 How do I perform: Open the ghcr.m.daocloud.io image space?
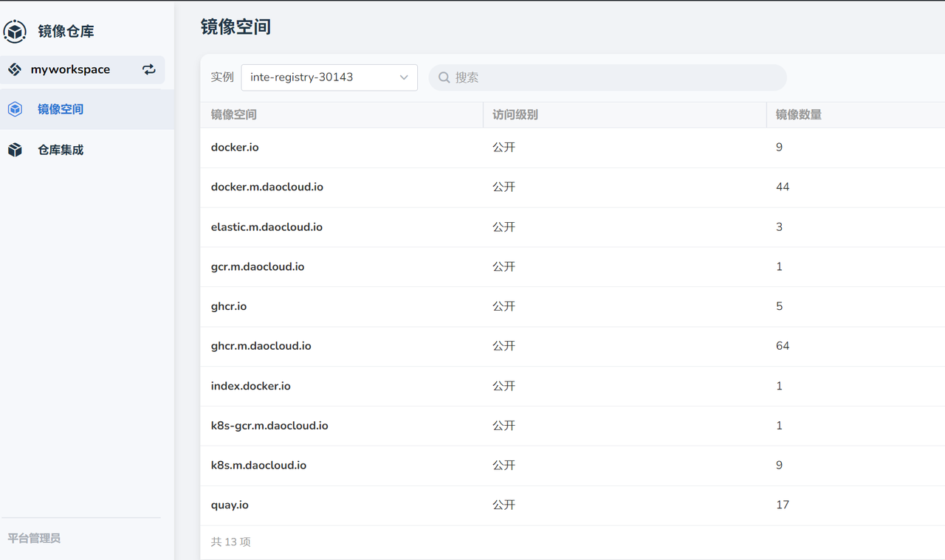pyautogui.click(x=261, y=346)
